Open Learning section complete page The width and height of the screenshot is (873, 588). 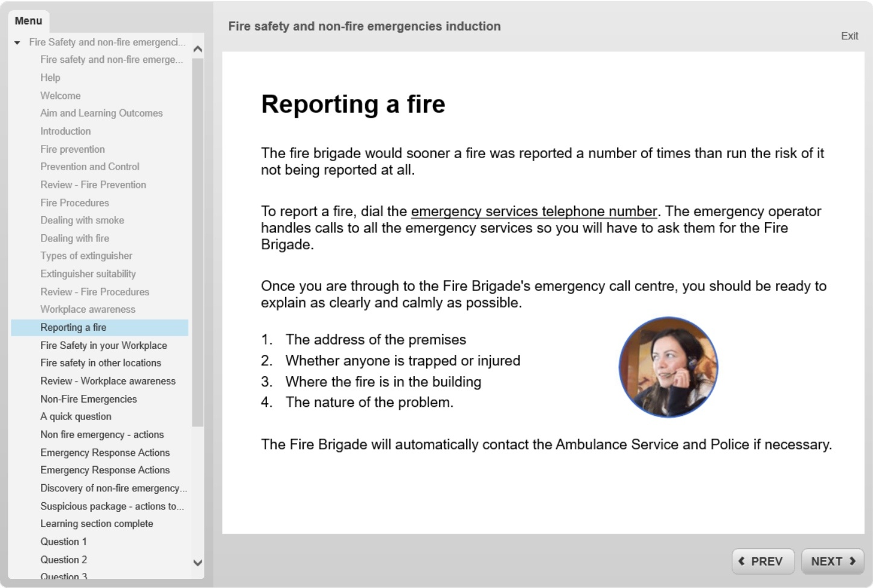click(97, 523)
